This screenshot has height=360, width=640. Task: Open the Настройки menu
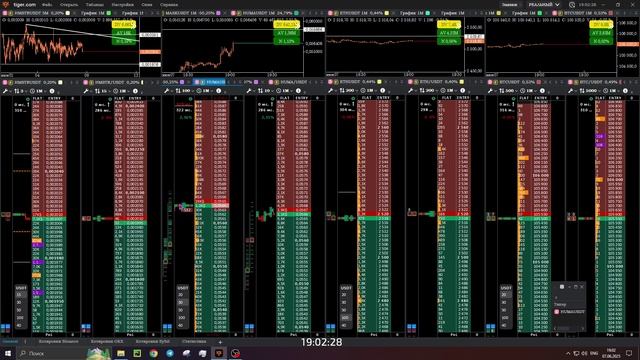pos(122,4)
